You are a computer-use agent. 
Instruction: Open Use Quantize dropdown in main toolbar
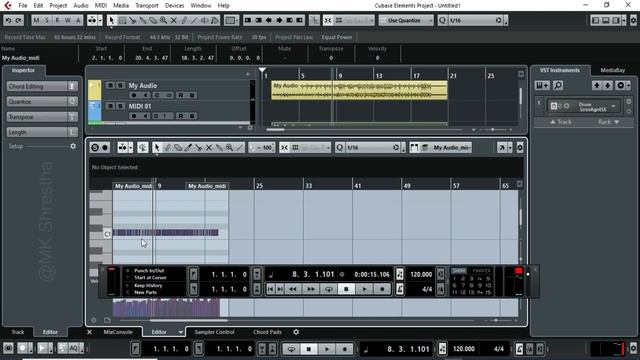406,20
